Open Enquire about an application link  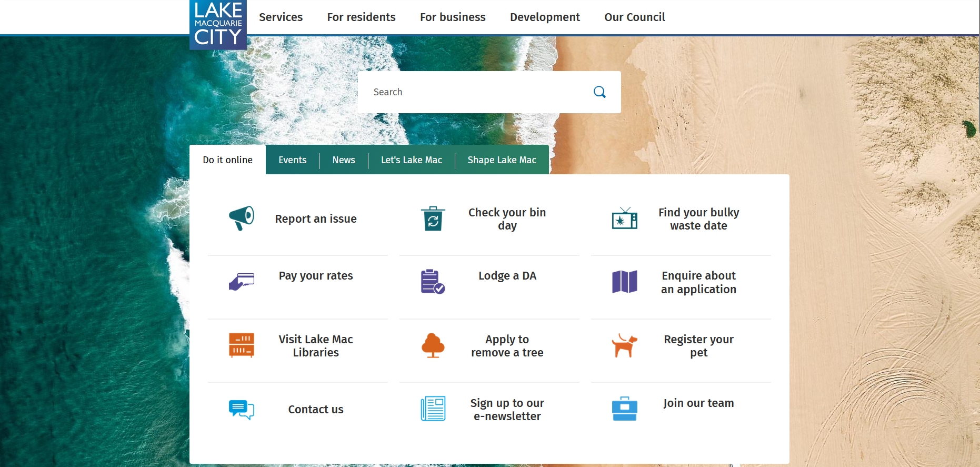699,283
